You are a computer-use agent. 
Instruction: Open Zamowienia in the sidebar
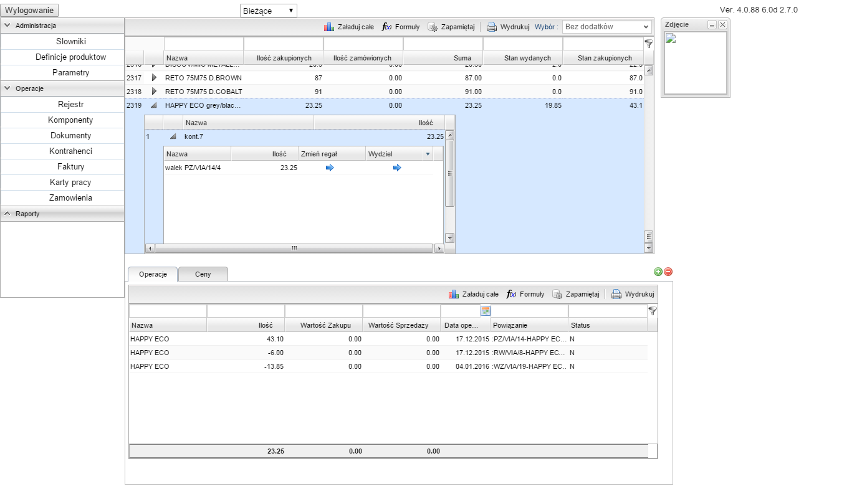[x=70, y=198]
